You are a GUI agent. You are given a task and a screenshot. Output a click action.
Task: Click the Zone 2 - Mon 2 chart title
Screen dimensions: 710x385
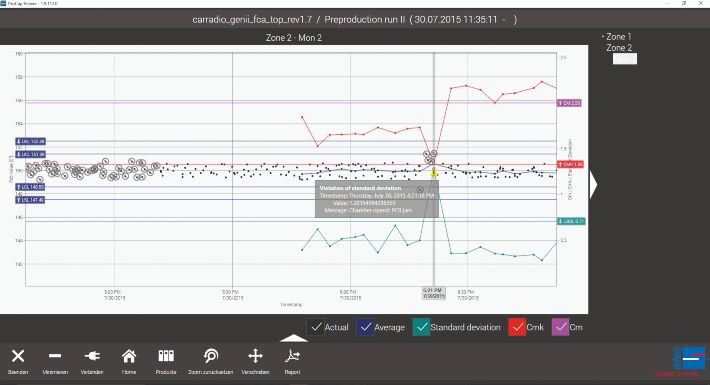293,38
